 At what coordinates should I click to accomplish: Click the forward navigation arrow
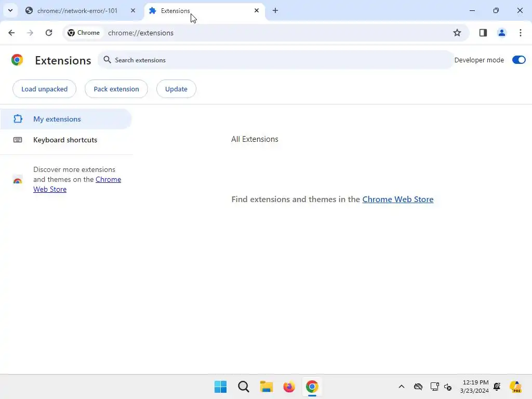tap(30, 33)
